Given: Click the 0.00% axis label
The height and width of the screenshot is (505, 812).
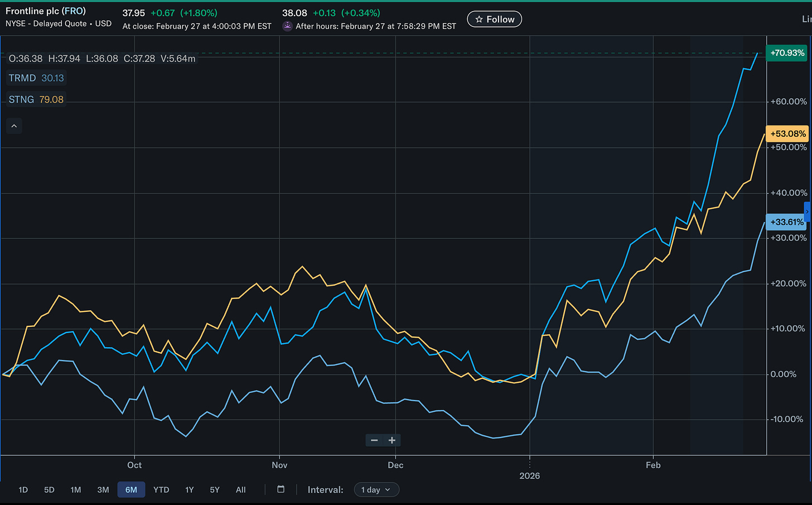Looking at the screenshot, I should point(783,374).
